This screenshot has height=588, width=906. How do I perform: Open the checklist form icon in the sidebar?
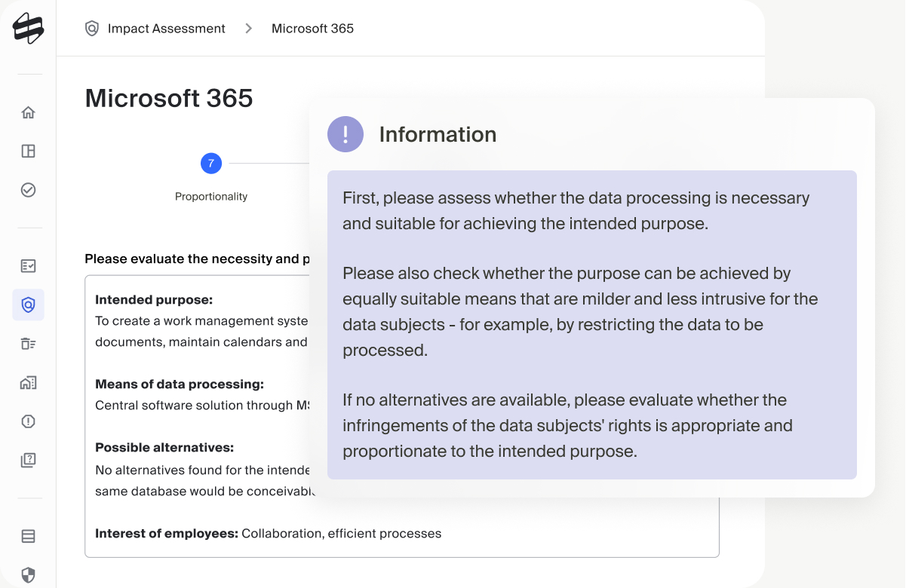click(28, 266)
